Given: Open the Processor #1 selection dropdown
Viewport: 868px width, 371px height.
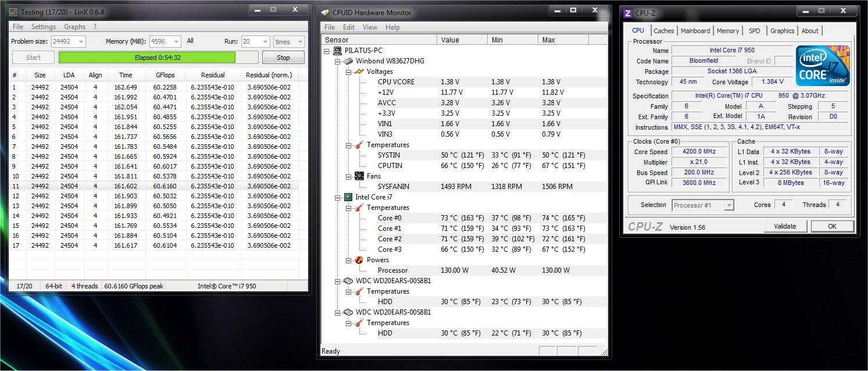Looking at the screenshot, I should 729,205.
